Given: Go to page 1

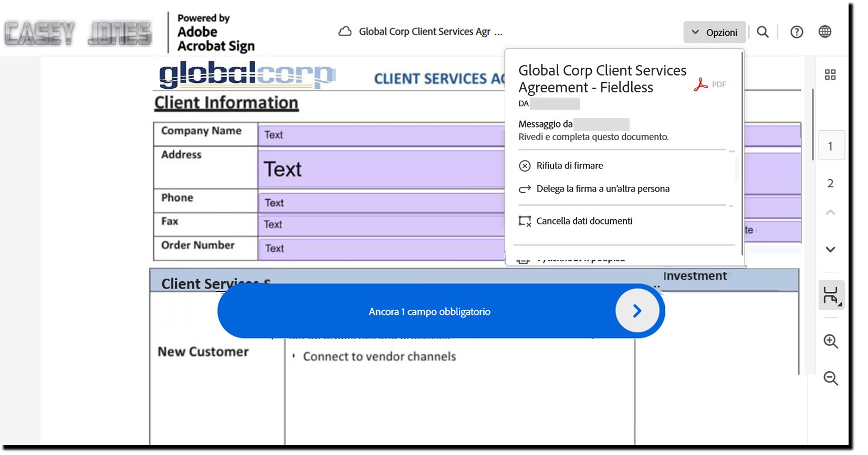Looking at the screenshot, I should [831, 145].
